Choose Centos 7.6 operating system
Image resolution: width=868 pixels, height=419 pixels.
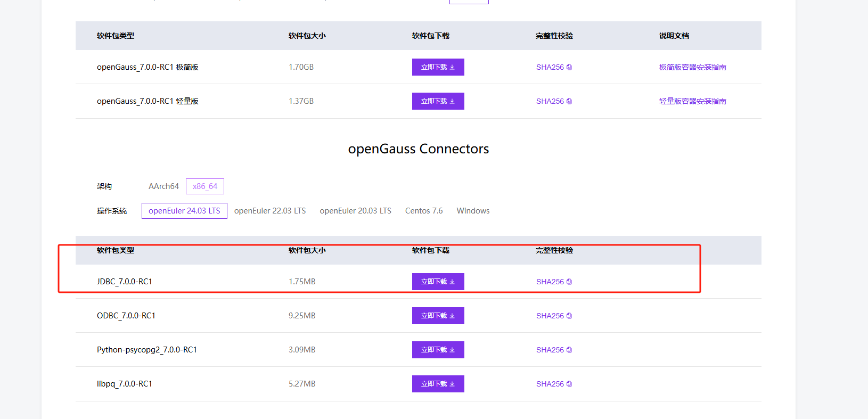pyautogui.click(x=424, y=211)
